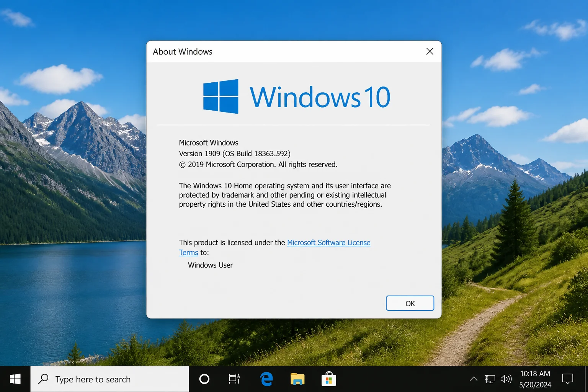
Task: Click the magnifier icon in the search box
Action: coord(43,379)
